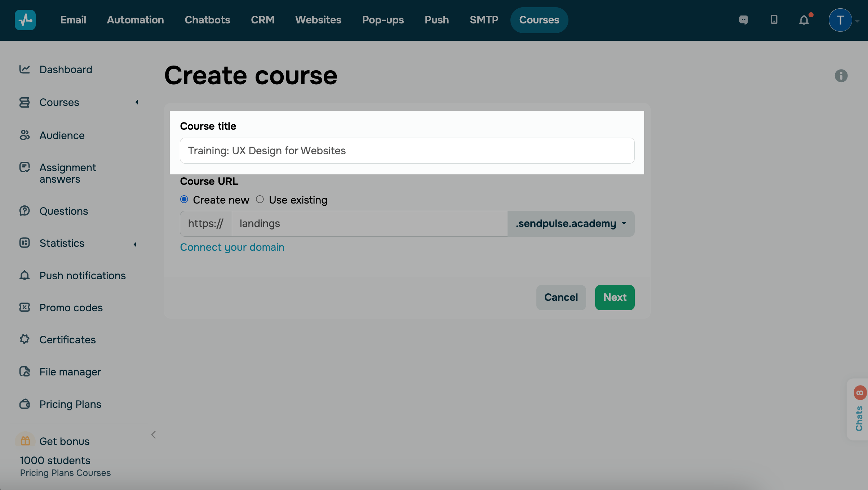Open Promo codes in sidebar

(71, 307)
